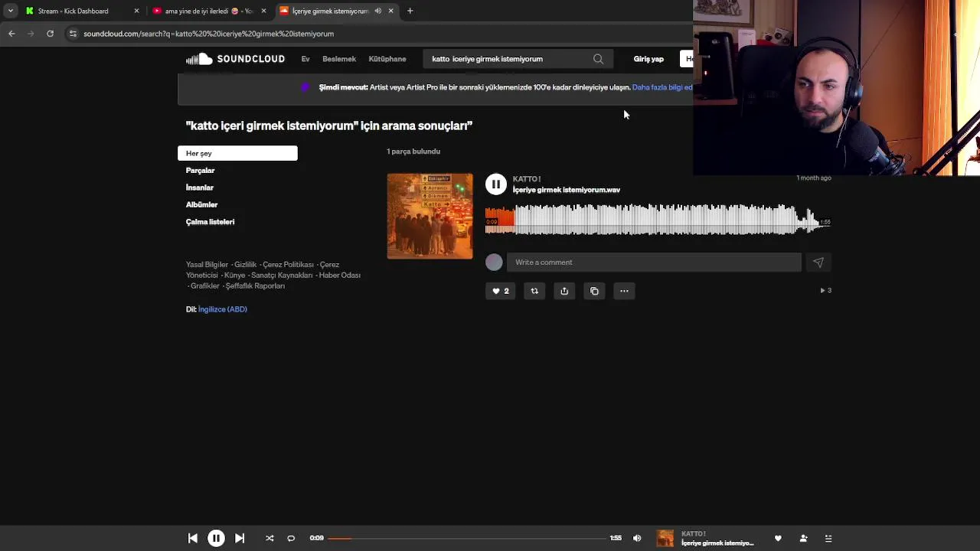The width and height of the screenshot is (980, 551).
Task: Open the Ev navigation item
Action: [305, 59]
